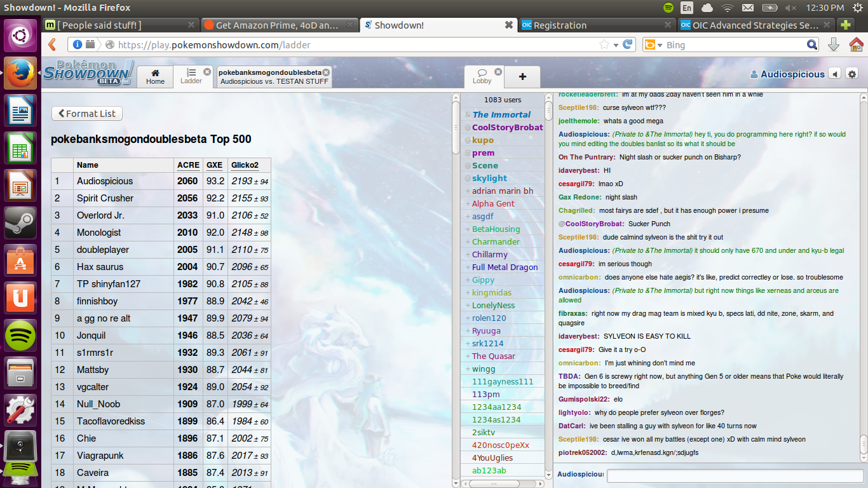Open CoolStoryBrobat in the user list
This screenshot has height=488, width=868.
tap(507, 127)
